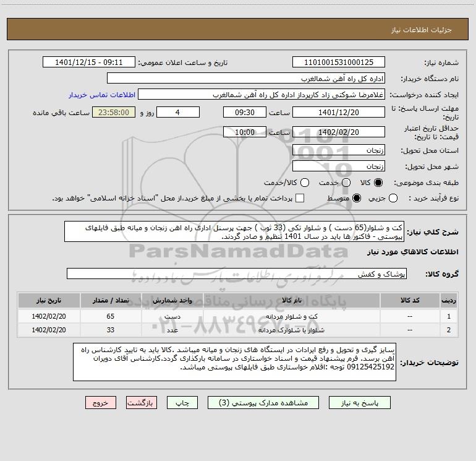This screenshot has width=476, height=461.
Task: Click the response deadline date 1401/12/20
Action: [x=339, y=112]
